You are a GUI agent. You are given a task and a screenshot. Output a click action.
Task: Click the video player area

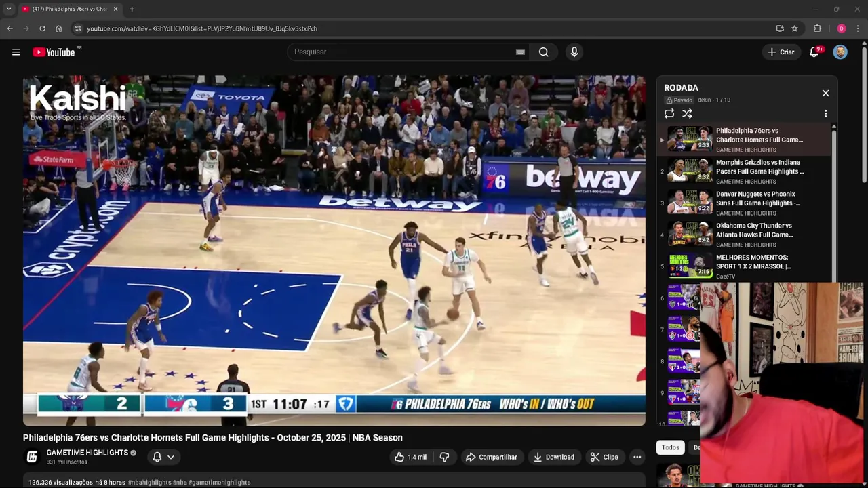pos(334,251)
